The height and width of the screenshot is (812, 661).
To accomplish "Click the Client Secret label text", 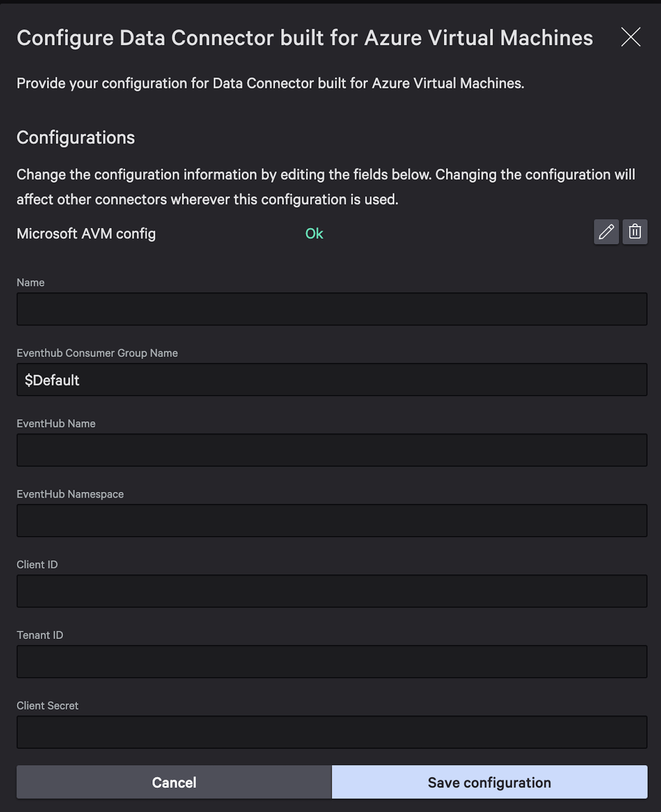I will pos(47,705).
